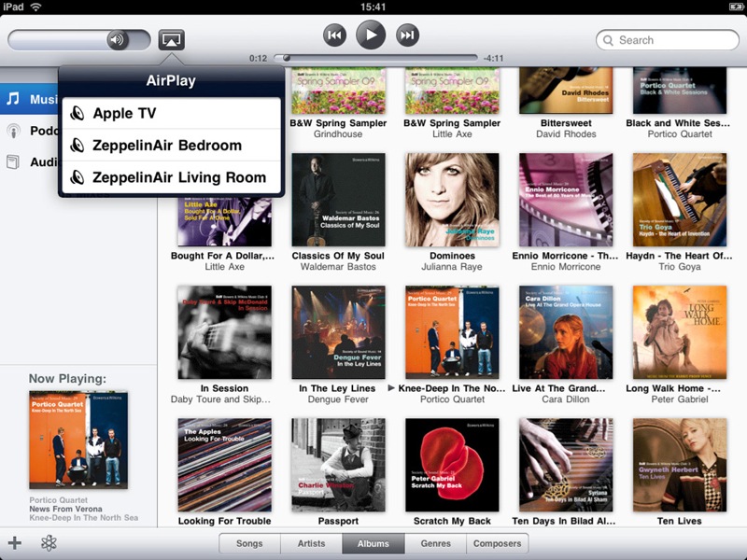Select ZeppelinAir Living Room speaker
747x560 pixels.
point(172,177)
